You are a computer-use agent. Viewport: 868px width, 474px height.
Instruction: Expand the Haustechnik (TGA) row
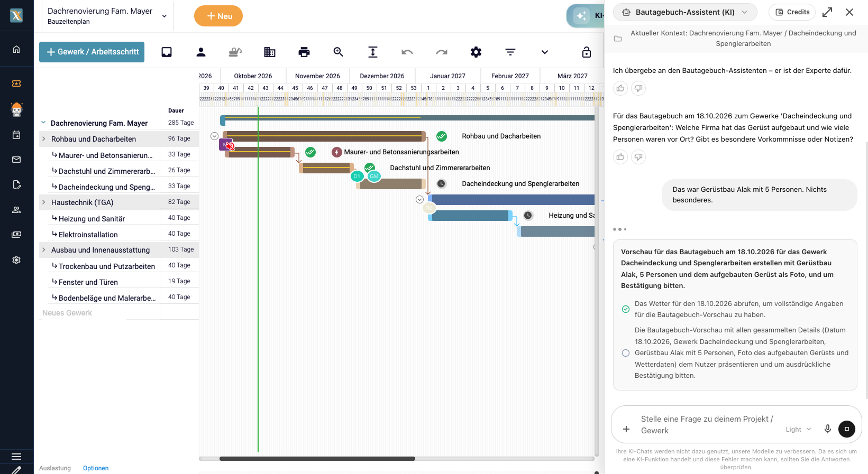click(43, 202)
